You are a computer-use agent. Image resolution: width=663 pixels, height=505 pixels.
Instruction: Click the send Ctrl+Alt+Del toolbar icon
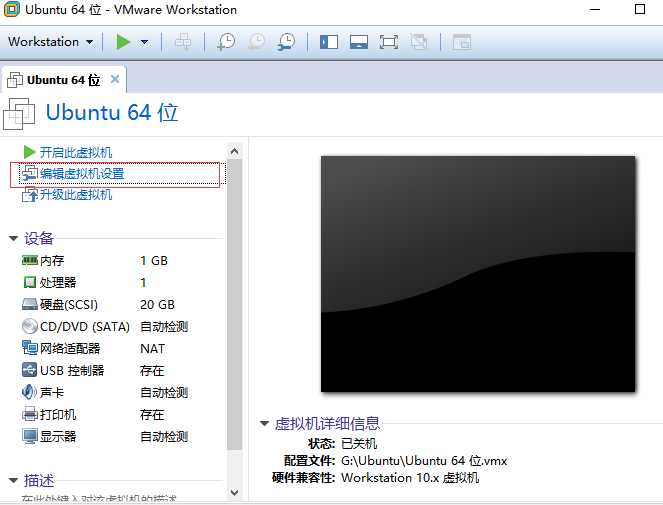[x=183, y=42]
